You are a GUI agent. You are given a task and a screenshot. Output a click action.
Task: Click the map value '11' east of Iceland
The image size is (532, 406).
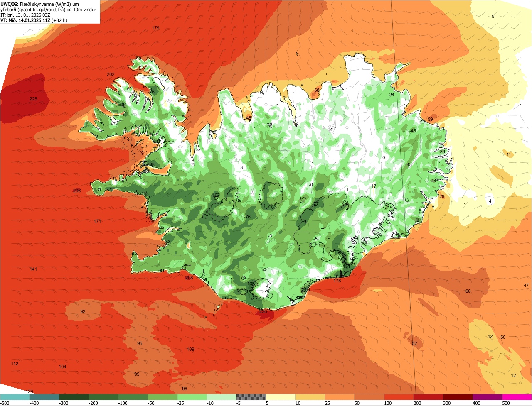tap(509, 154)
